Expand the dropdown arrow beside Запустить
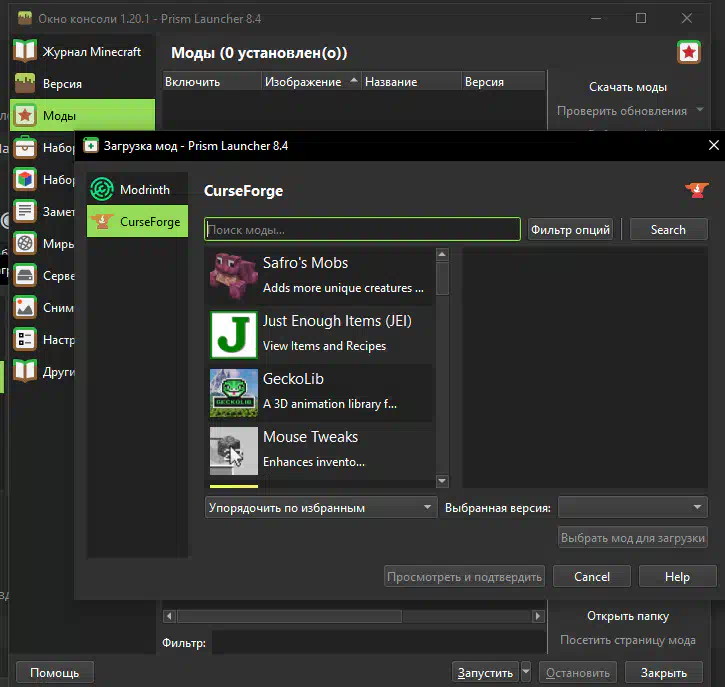Screen dimensions: 725x687 pos(526,673)
